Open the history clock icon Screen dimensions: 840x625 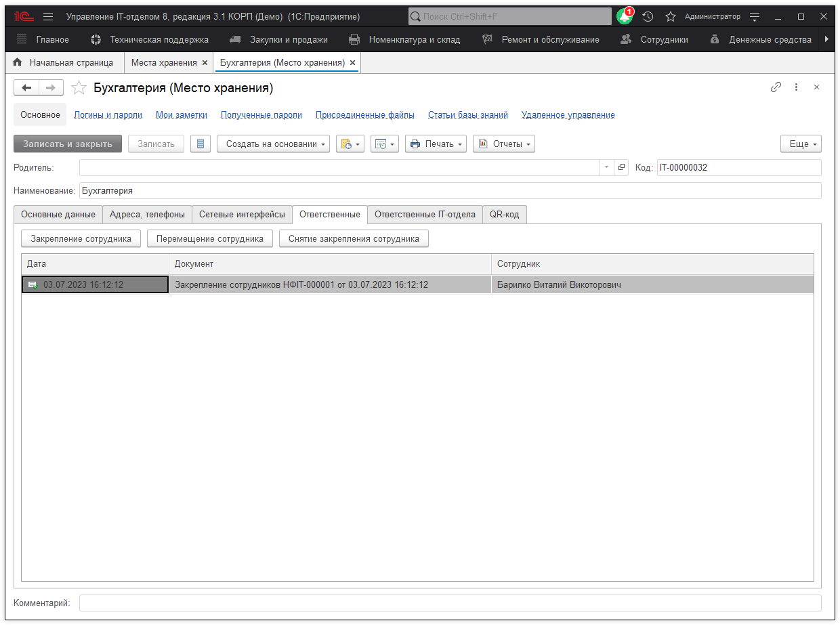click(648, 16)
